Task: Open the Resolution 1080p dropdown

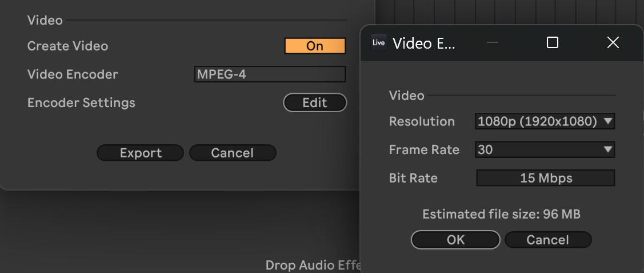Action: 545,121
